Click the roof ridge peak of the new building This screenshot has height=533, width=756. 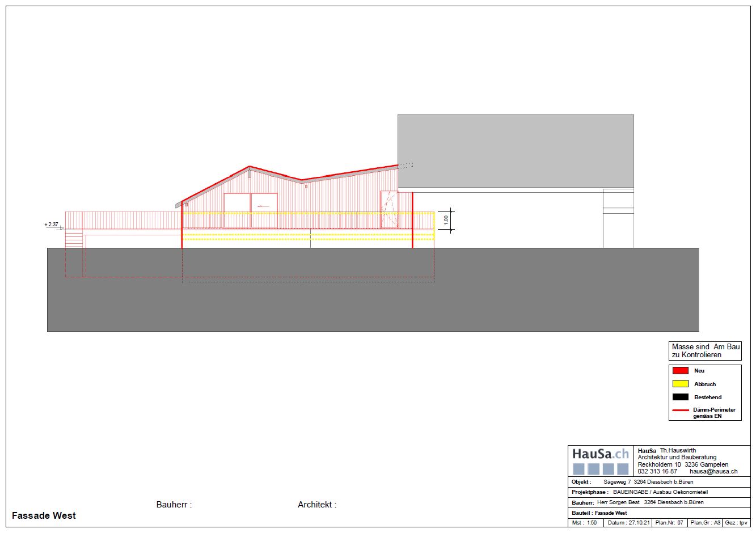(x=249, y=167)
